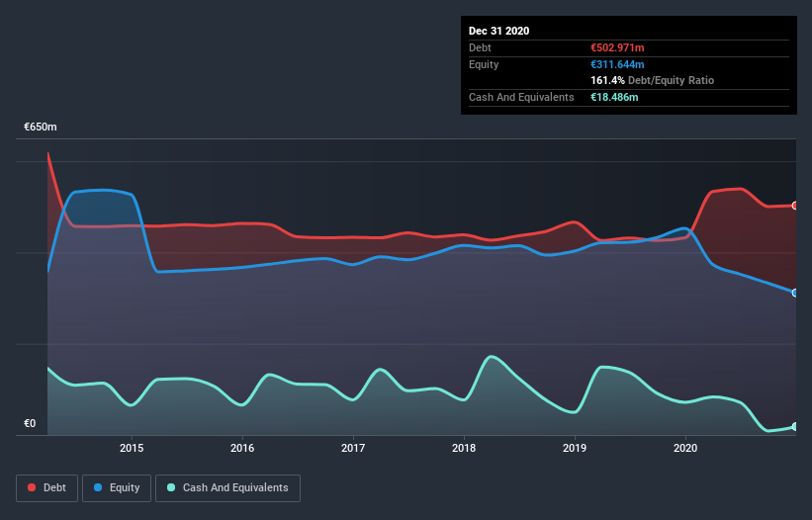Select the red Debt endpoint marker
812x520 pixels.
point(795,206)
